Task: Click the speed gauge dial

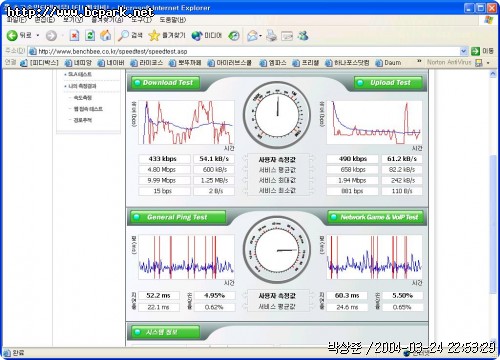Action: [x=277, y=114]
